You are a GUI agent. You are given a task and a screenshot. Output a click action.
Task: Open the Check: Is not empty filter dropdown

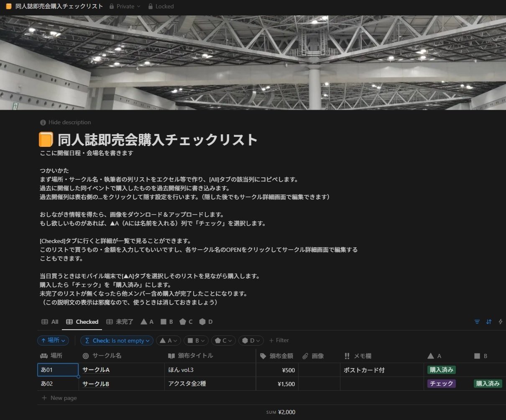pyautogui.click(x=117, y=341)
